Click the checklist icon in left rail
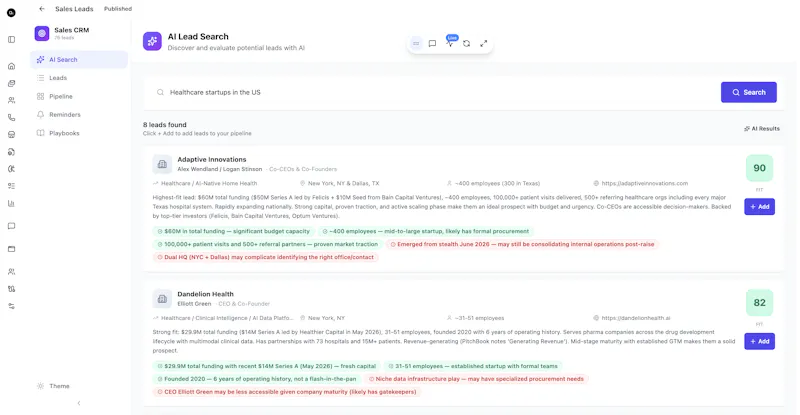 point(11,186)
